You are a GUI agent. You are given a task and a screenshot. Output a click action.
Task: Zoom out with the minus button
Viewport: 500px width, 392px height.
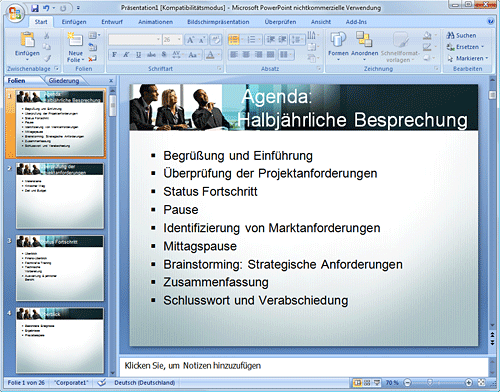(x=407, y=383)
